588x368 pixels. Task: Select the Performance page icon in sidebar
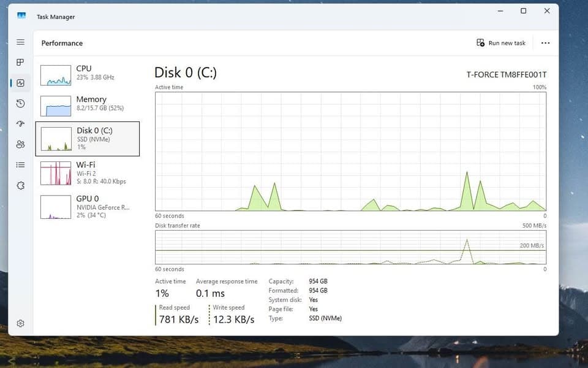tap(21, 83)
